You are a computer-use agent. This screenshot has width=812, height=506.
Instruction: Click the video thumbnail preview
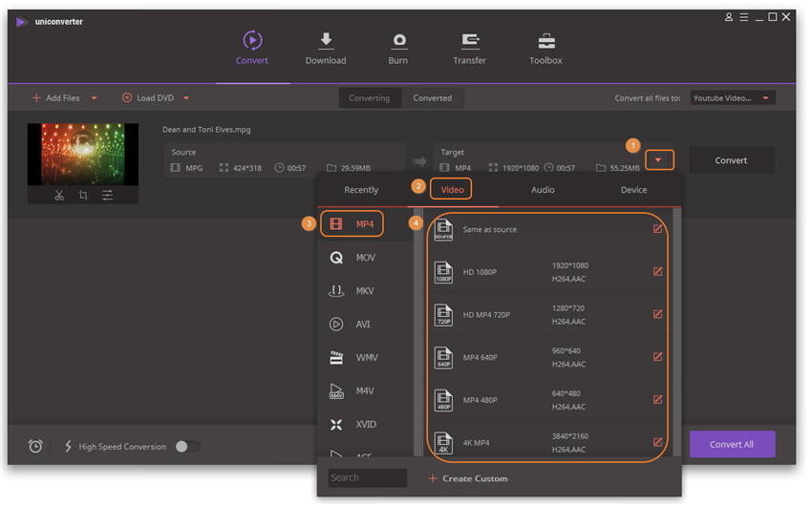tap(83, 154)
